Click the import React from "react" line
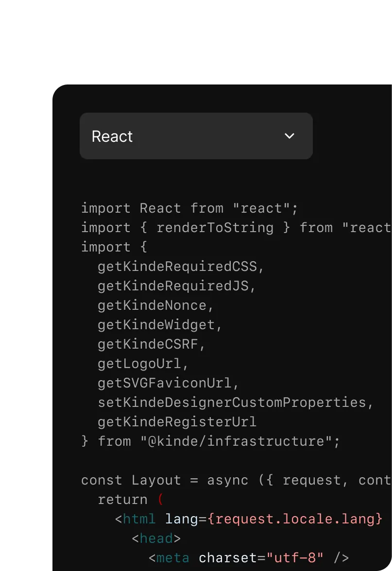 tap(189, 208)
